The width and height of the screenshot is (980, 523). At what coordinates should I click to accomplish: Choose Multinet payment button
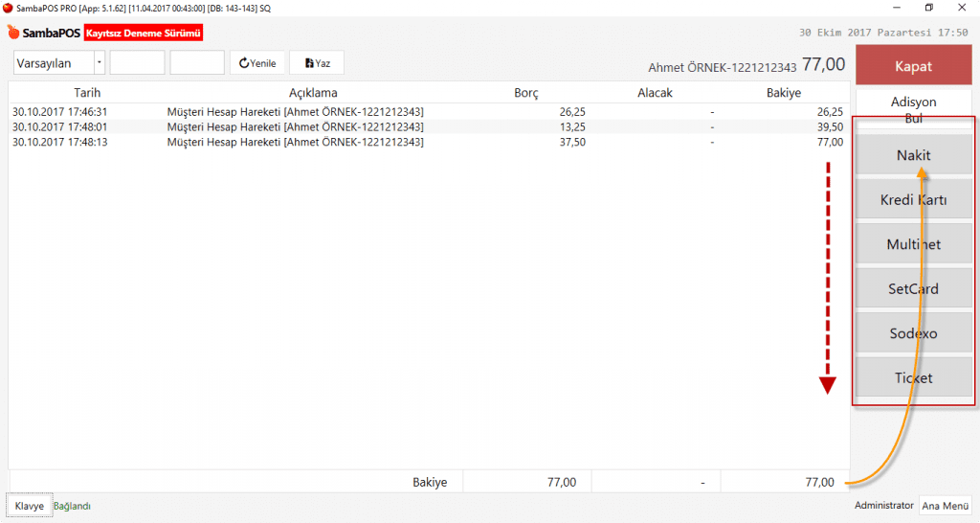coord(913,244)
